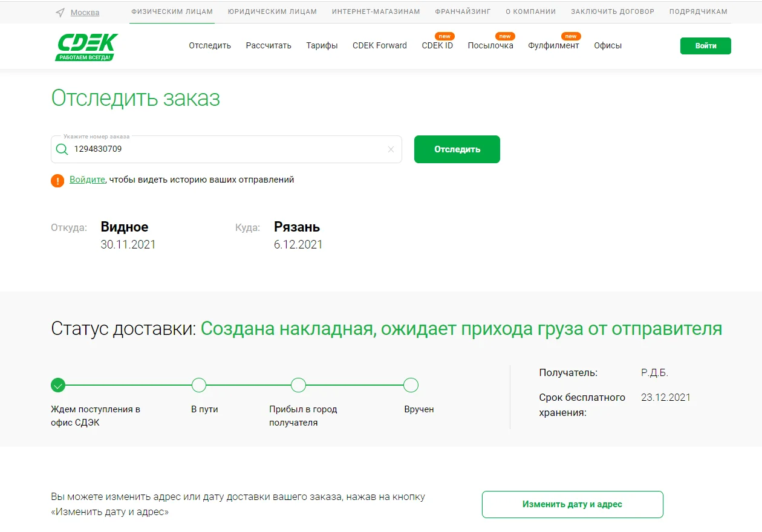
Task: Click the 'new' badge above Посылочка
Action: coord(505,36)
